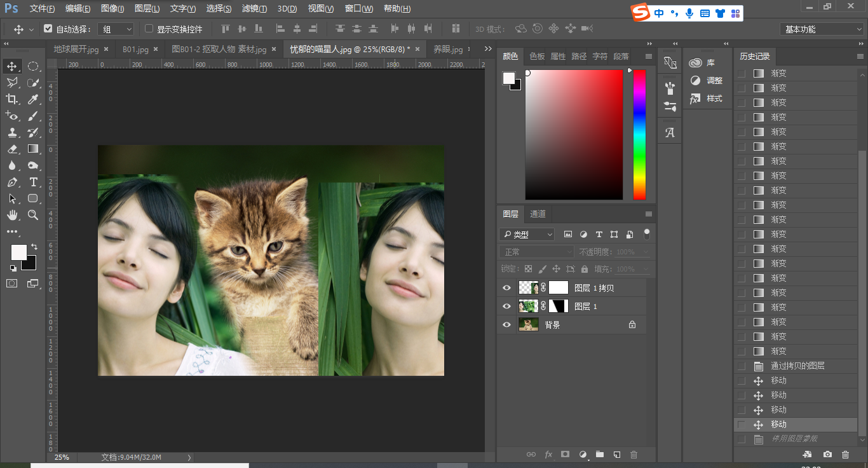The width and height of the screenshot is (868, 468).
Task: Switch to the 通道 tab
Action: (x=538, y=214)
